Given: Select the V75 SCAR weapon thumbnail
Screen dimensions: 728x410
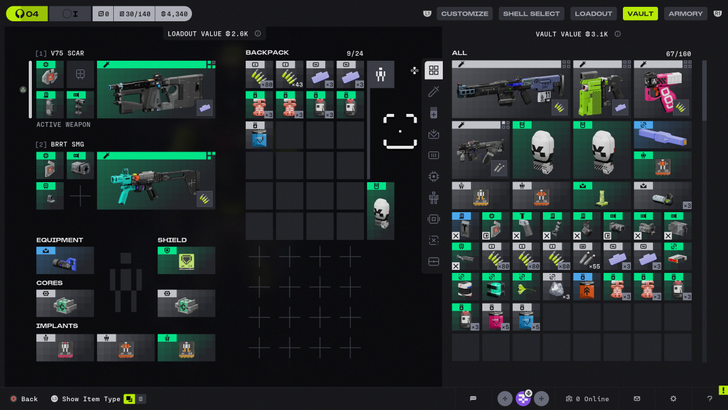Looking at the screenshot, I should [156, 89].
